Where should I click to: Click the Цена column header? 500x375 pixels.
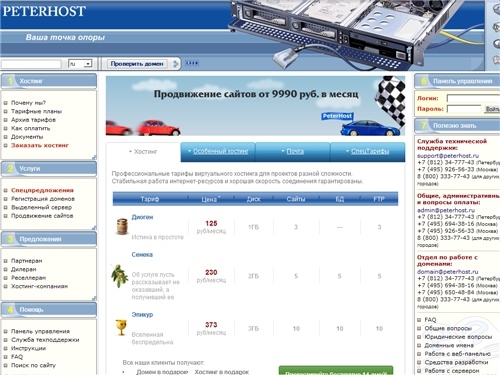coord(210,199)
